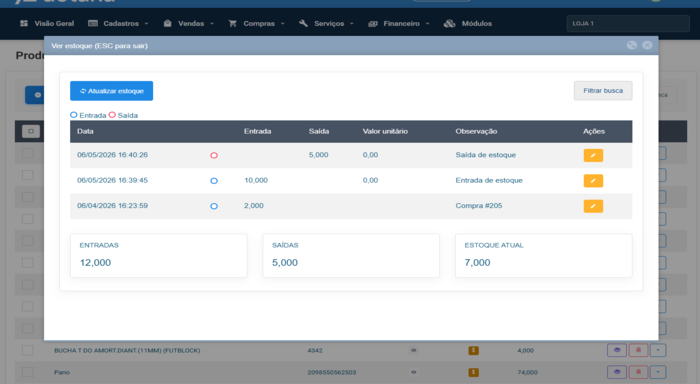Click the stock quantity 4,000 for BUCHA
The width and height of the screenshot is (700, 384).
pyautogui.click(x=525, y=351)
